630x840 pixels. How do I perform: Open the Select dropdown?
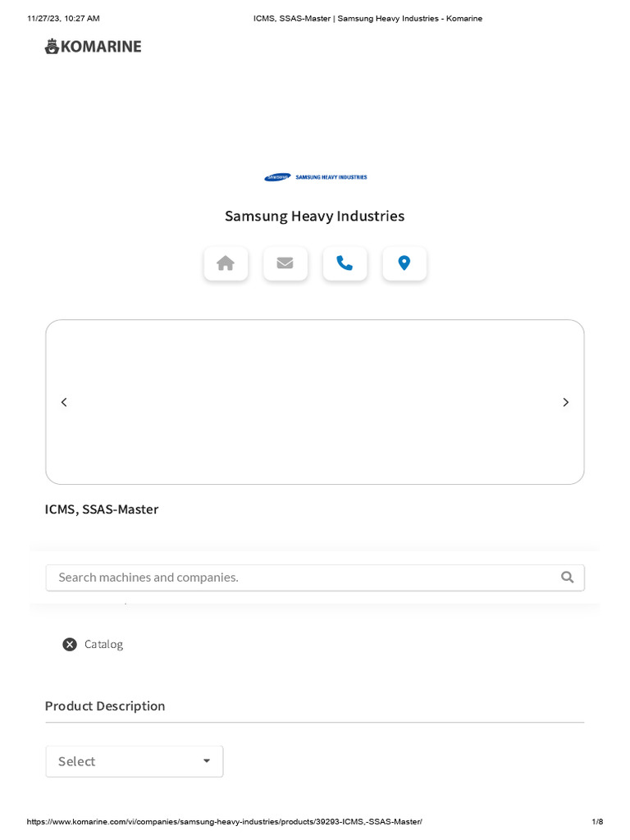pos(134,761)
